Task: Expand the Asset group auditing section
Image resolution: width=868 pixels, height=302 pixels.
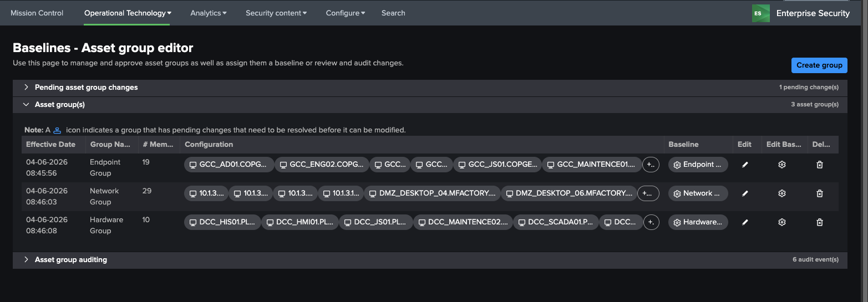Action: pos(26,259)
